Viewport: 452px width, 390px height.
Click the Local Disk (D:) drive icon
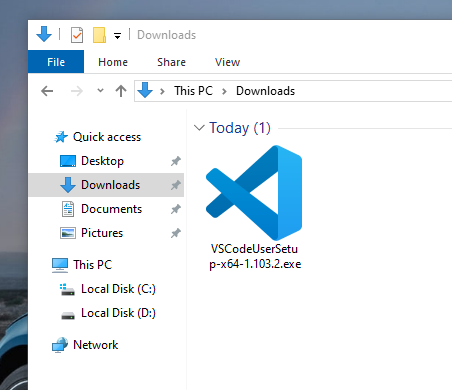point(68,315)
